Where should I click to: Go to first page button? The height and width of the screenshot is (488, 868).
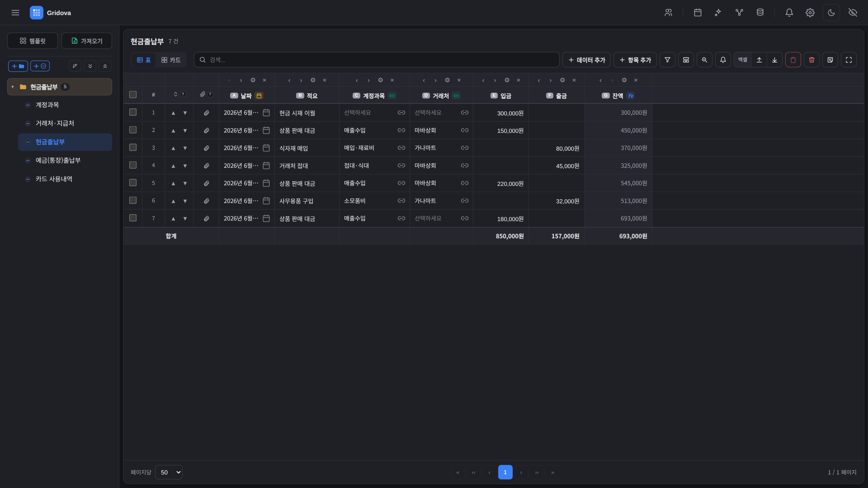coord(458,472)
